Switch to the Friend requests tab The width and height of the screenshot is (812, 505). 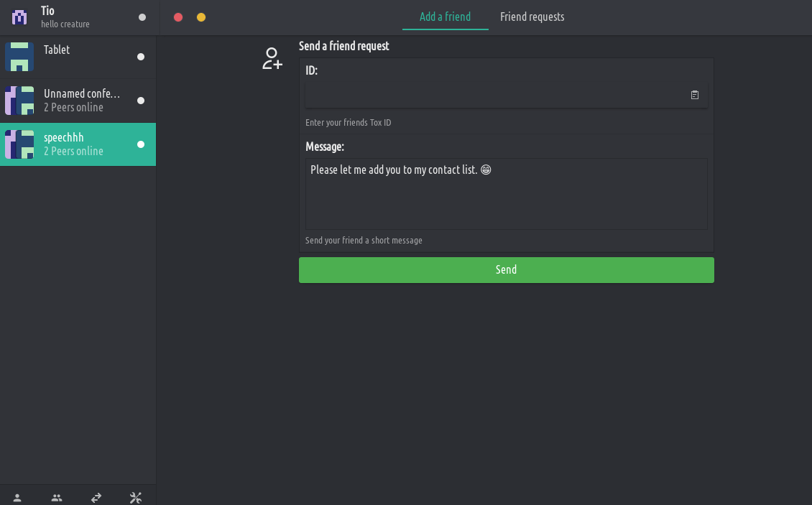[x=532, y=17]
